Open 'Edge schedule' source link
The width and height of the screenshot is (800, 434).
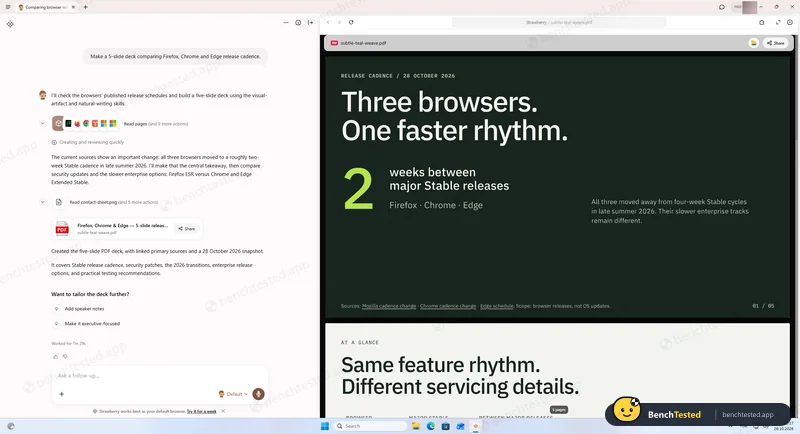pyautogui.click(x=496, y=306)
